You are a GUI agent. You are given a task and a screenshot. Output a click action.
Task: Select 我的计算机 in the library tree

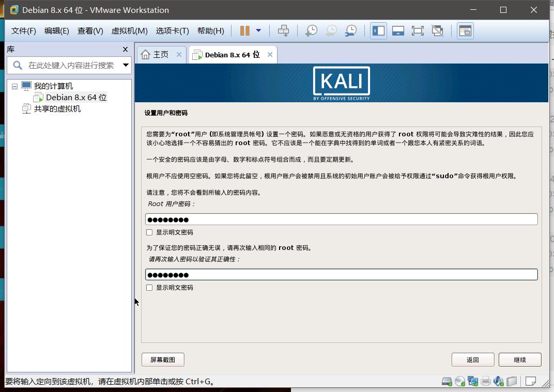(53, 86)
